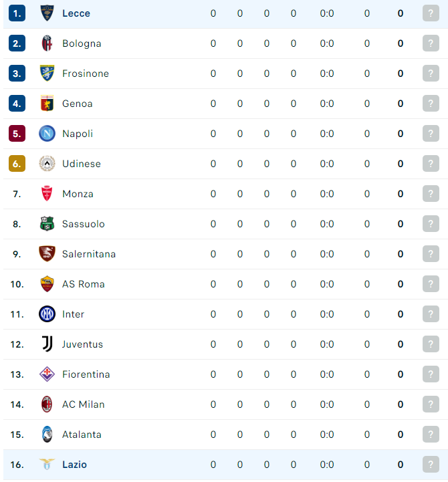Click the gold rank 6 badge

click(17, 164)
